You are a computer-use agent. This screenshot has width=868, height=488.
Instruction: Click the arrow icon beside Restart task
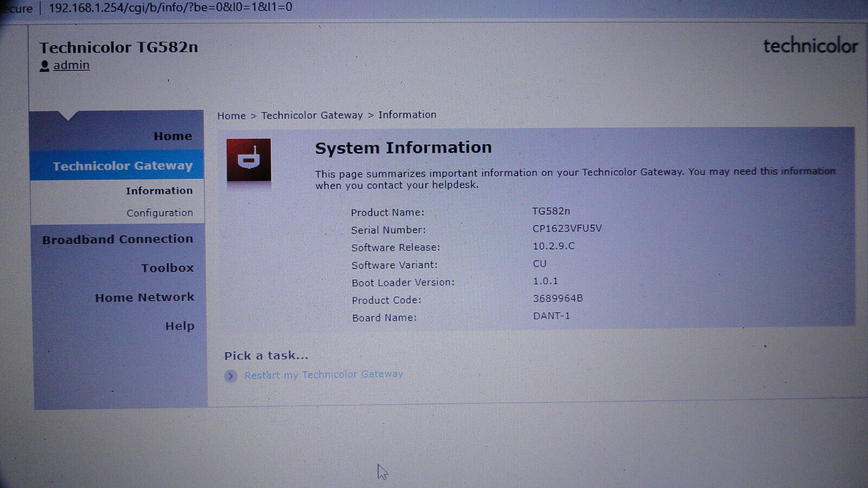click(x=231, y=376)
